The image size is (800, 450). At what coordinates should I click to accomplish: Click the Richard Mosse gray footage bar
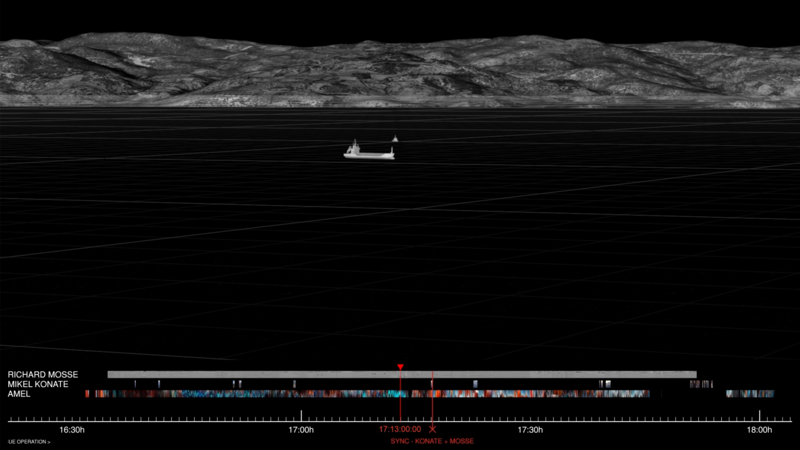tap(300, 374)
